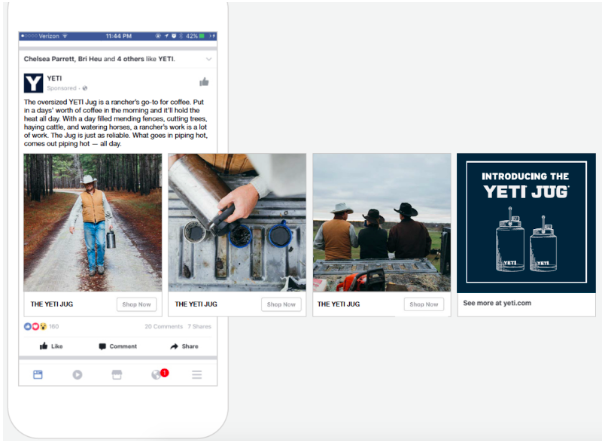Click Shop Now on first carousel card

point(137,304)
